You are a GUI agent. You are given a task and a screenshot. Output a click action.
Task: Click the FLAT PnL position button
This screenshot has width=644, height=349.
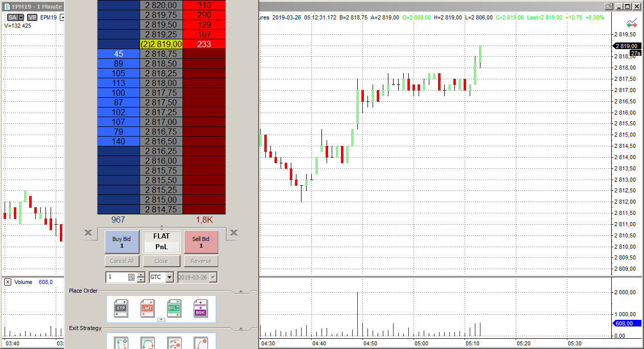click(162, 242)
